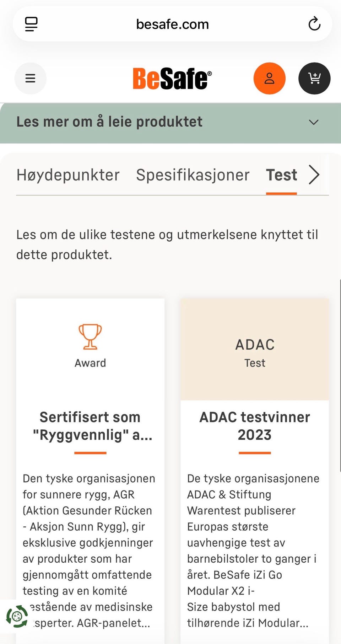Switch to Spesifikasjoner tab
The image size is (341, 644).
point(193,175)
